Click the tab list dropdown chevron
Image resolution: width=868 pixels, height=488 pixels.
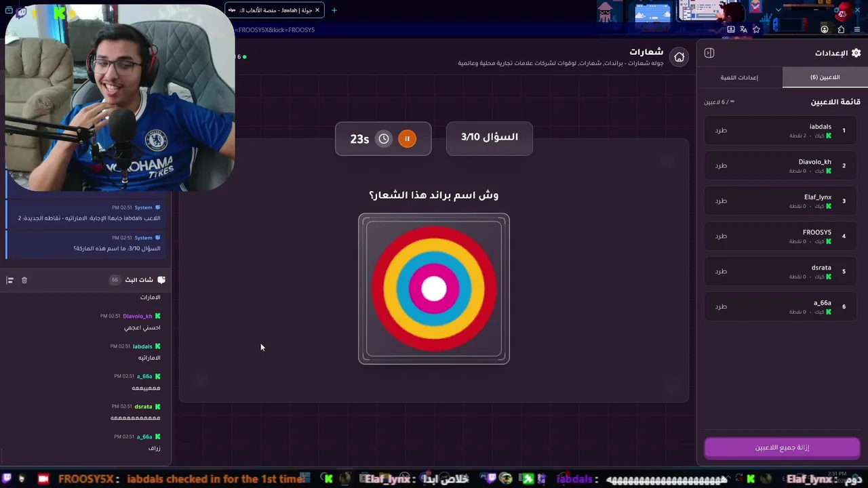(778, 10)
